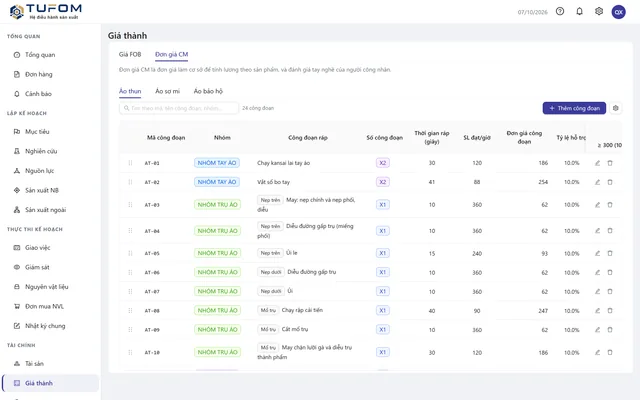
Task: Delete row AT-08 with trash icon
Action: click(610, 311)
